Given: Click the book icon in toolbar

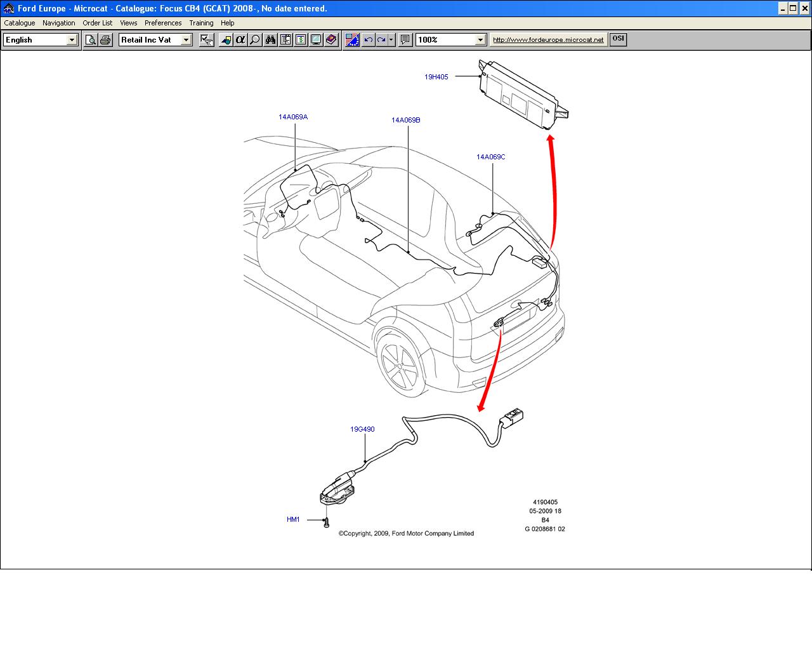Looking at the screenshot, I should [x=331, y=40].
